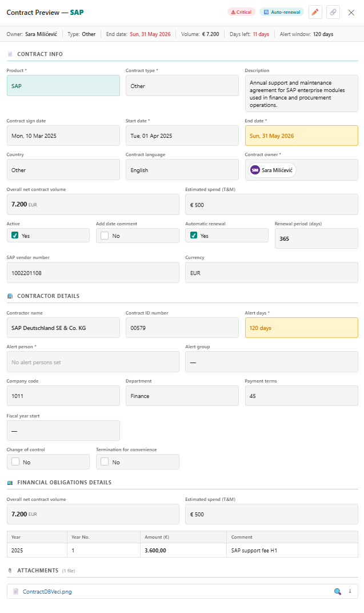Toggle the Active checkbox
This screenshot has height=613, width=364.
coord(15,236)
